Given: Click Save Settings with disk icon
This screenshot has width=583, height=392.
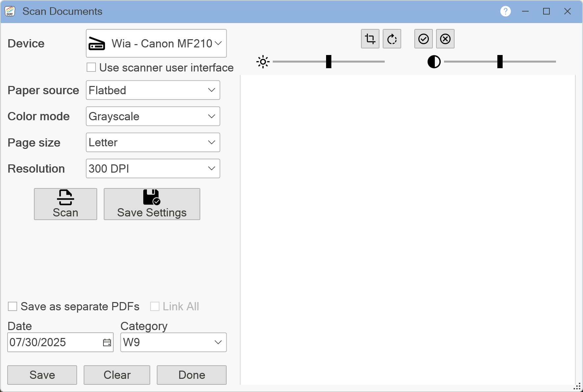Looking at the screenshot, I should (x=152, y=204).
